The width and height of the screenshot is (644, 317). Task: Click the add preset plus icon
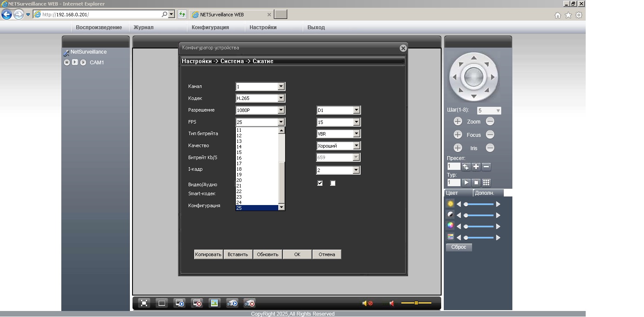coord(476,167)
